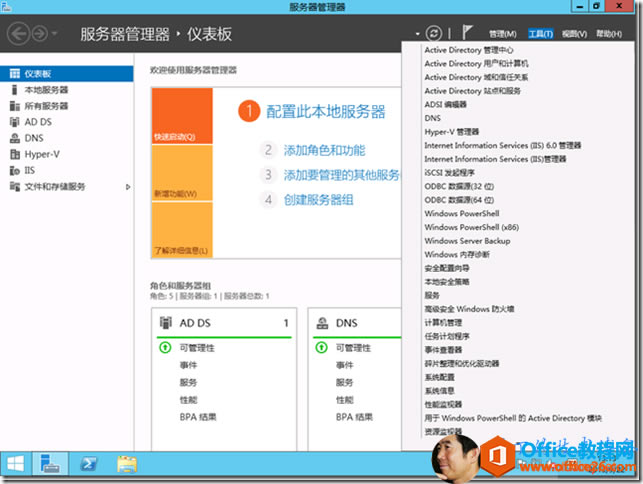This screenshot has width=643, height=484.
Task: Open 事件查看器 from Tools menu
Action: [443, 350]
